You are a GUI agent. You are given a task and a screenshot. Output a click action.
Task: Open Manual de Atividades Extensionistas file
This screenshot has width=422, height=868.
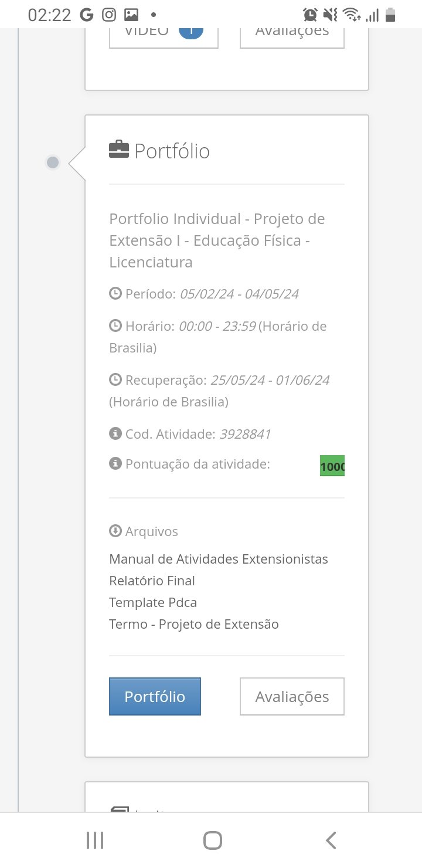(219, 559)
